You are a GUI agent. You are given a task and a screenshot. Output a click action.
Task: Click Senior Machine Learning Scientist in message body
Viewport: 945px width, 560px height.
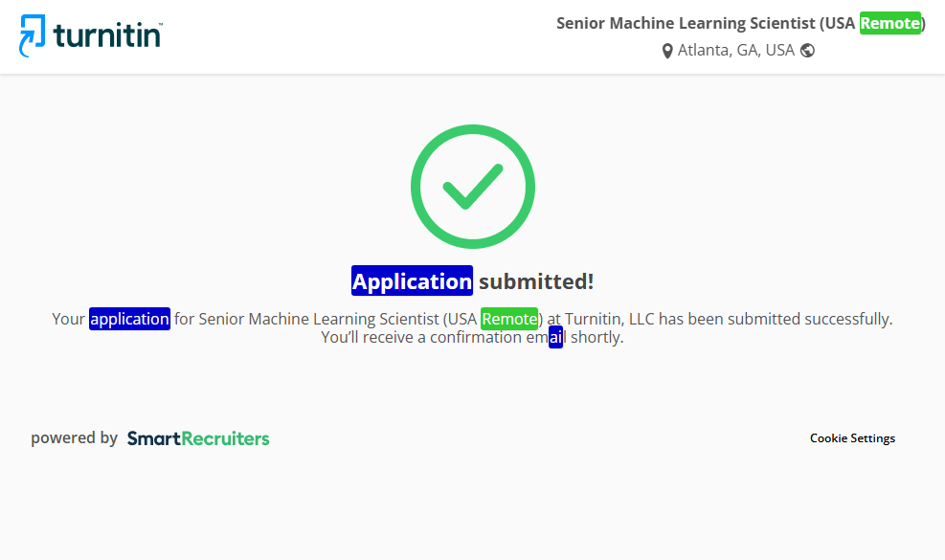(319, 319)
